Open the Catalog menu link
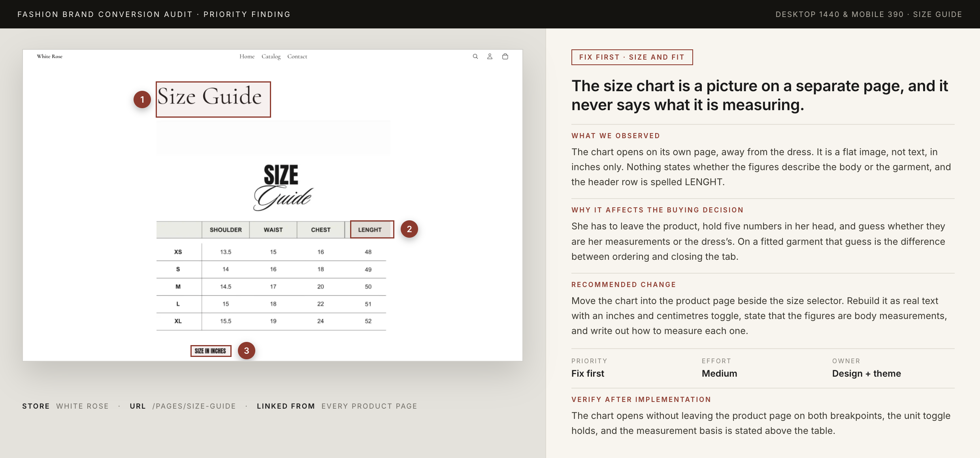 (271, 56)
